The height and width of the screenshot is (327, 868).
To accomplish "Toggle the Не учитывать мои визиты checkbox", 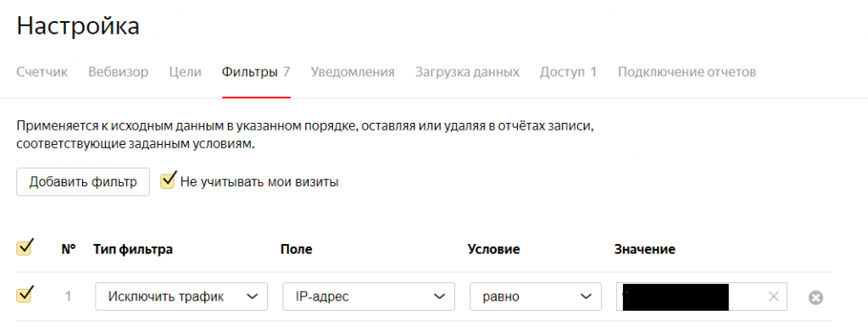I will pyautogui.click(x=169, y=180).
